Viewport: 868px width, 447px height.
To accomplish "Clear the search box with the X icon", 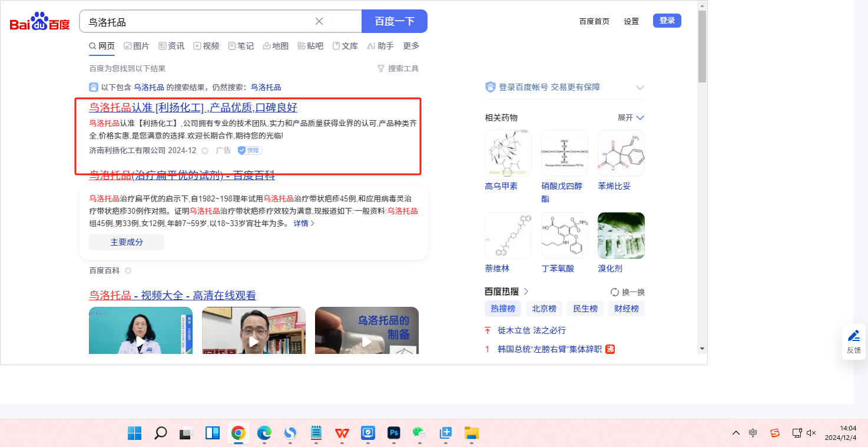I will (319, 21).
